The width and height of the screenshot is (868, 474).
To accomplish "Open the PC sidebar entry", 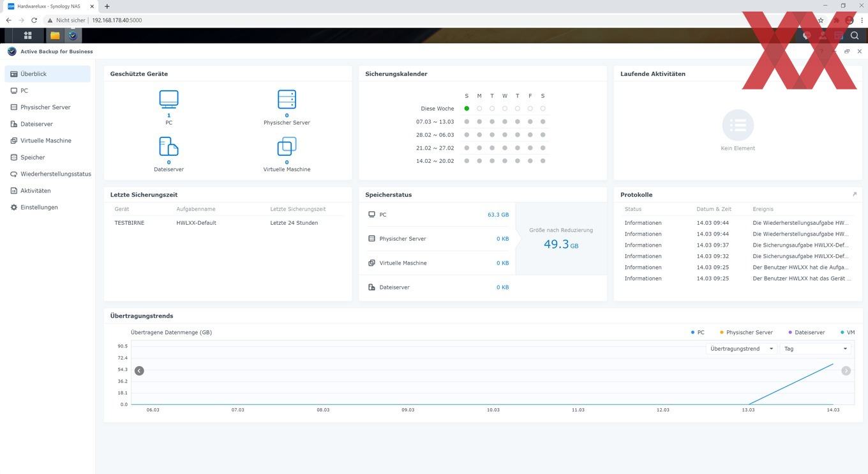I will pos(48,91).
